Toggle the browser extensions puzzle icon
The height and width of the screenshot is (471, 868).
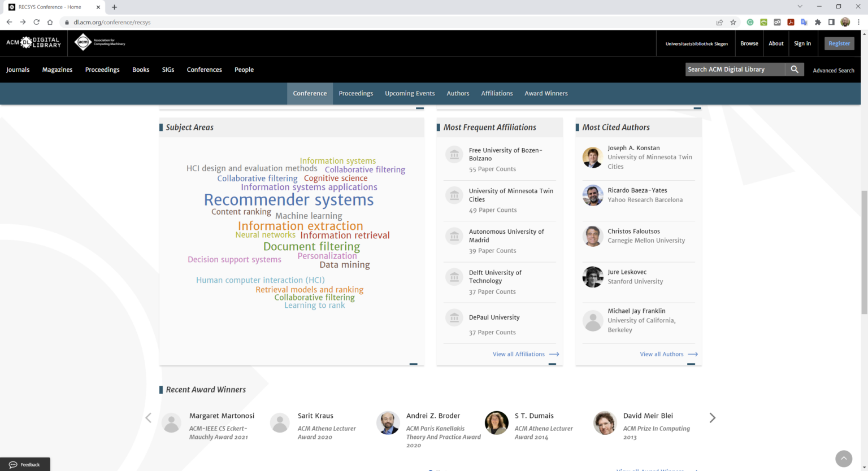[x=818, y=22]
